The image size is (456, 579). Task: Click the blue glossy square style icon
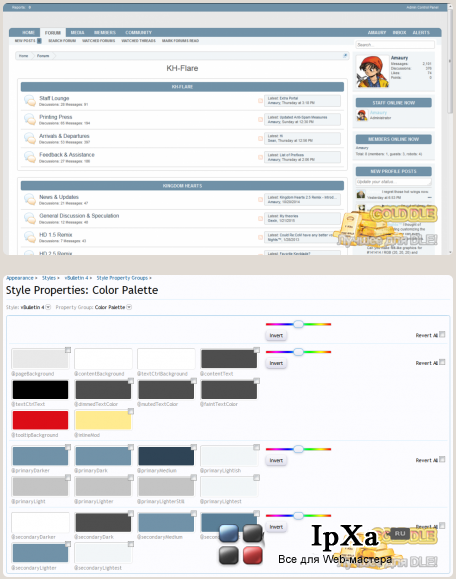[x=229, y=533]
